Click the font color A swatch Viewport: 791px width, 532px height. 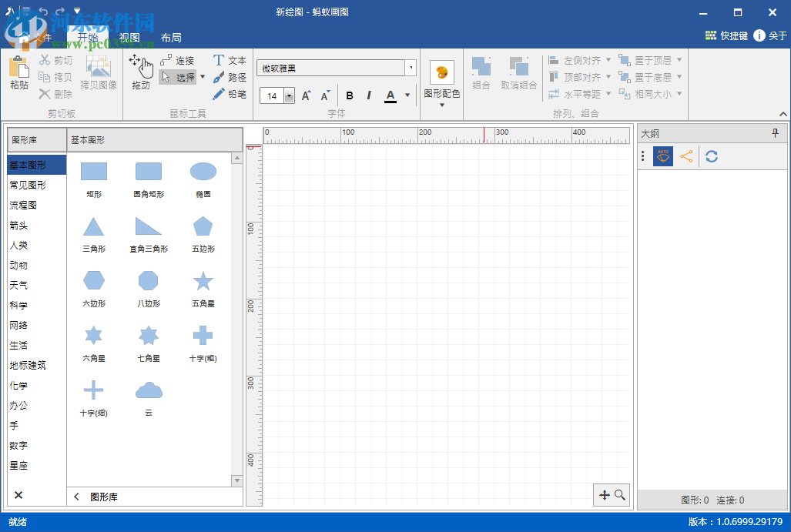coord(390,95)
